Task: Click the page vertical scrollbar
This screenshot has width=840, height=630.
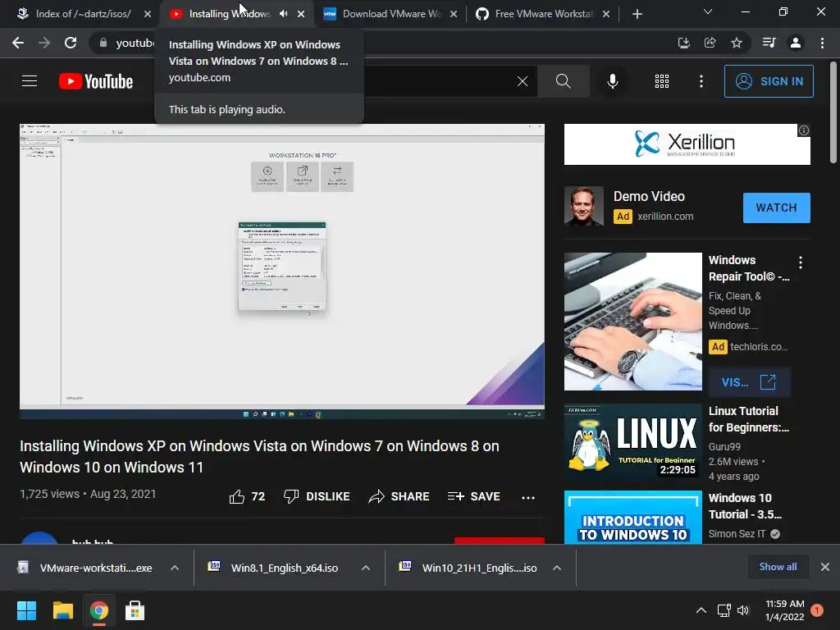Action: point(833,112)
